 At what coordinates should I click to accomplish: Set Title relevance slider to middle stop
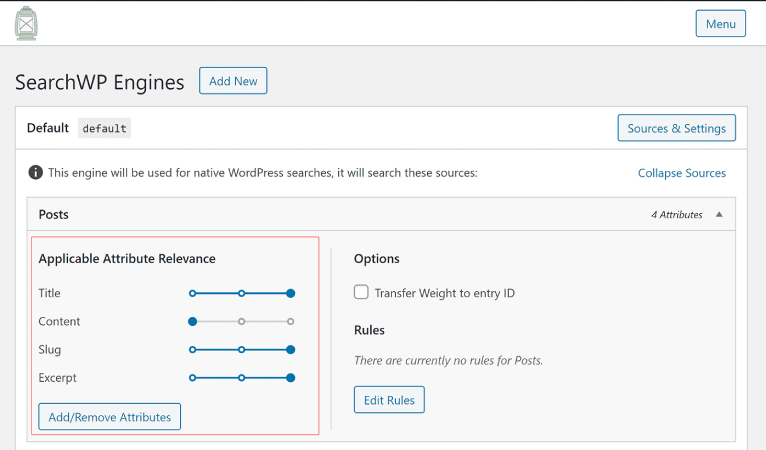(241, 293)
